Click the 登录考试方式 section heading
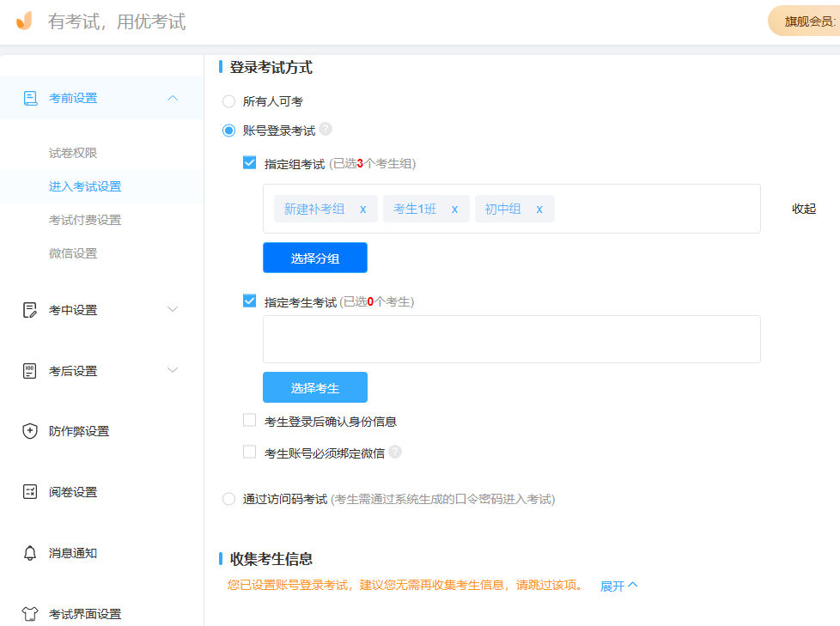Image resolution: width=840 pixels, height=626 pixels. (271, 68)
